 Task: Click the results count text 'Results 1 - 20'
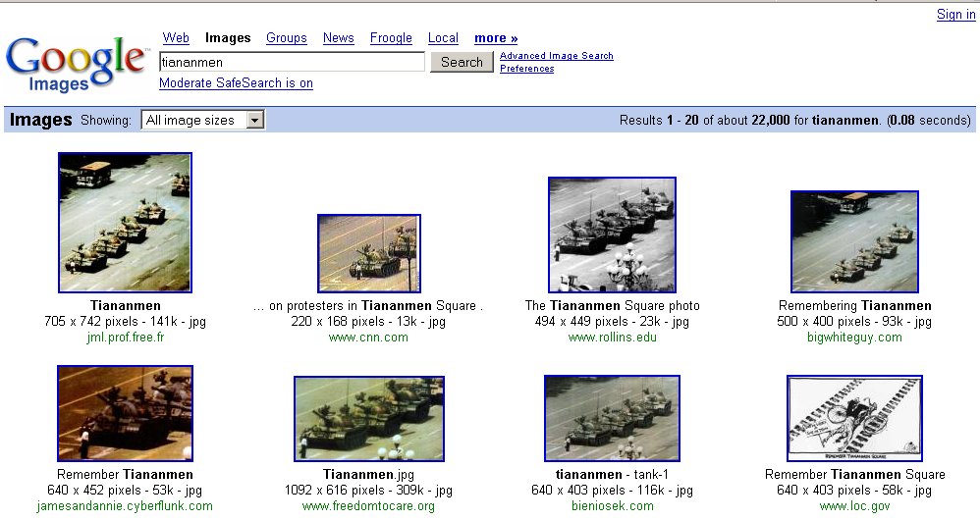coord(659,120)
